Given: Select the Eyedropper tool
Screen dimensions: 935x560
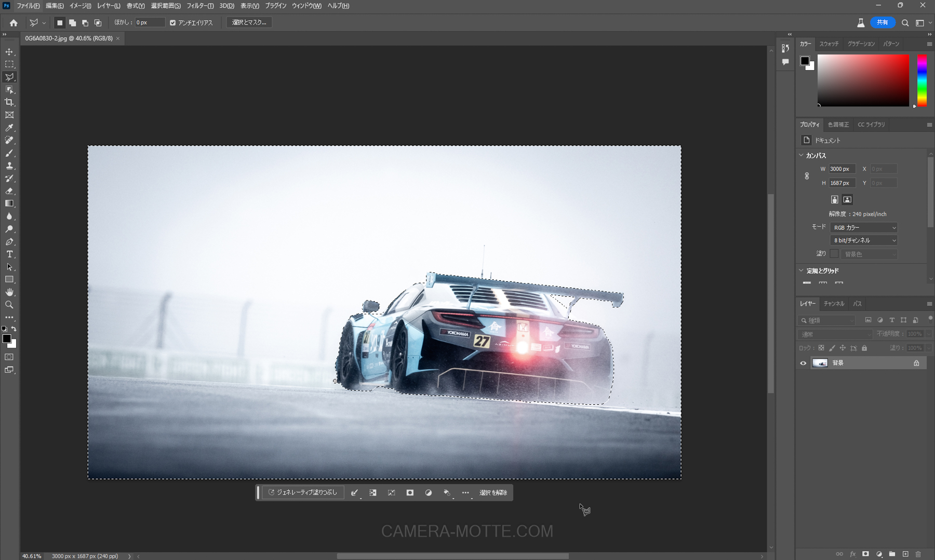Looking at the screenshot, I should pos(9,128).
